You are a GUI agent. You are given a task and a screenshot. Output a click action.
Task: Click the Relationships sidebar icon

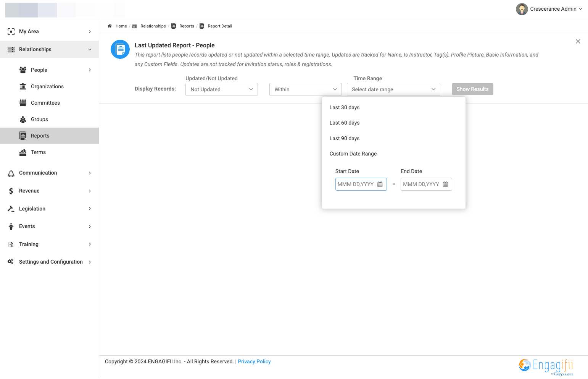[x=11, y=50]
